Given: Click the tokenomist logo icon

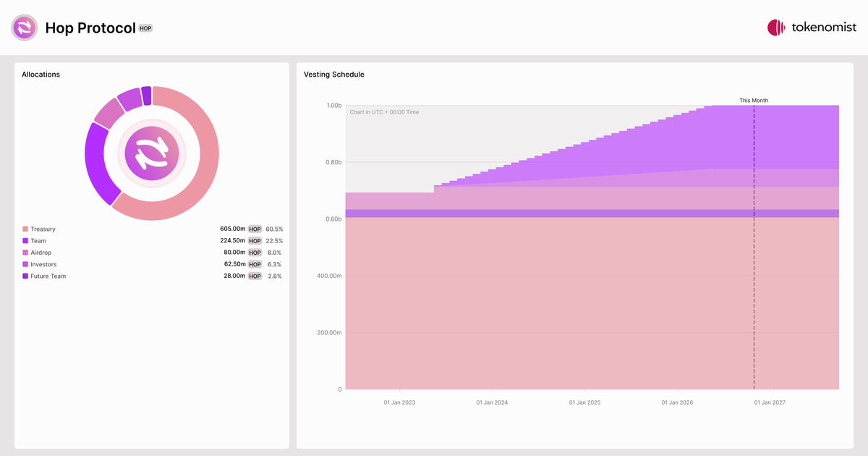Looking at the screenshot, I should coord(776,28).
